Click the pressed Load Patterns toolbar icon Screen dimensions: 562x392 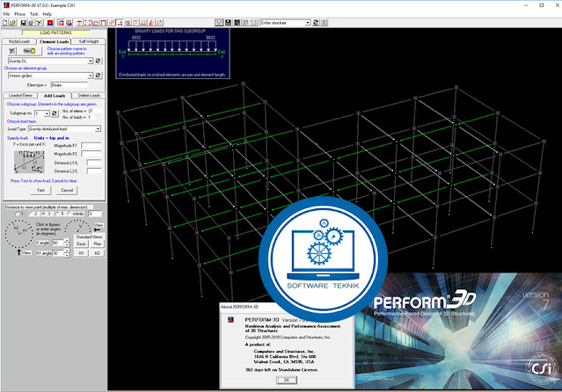(120, 23)
